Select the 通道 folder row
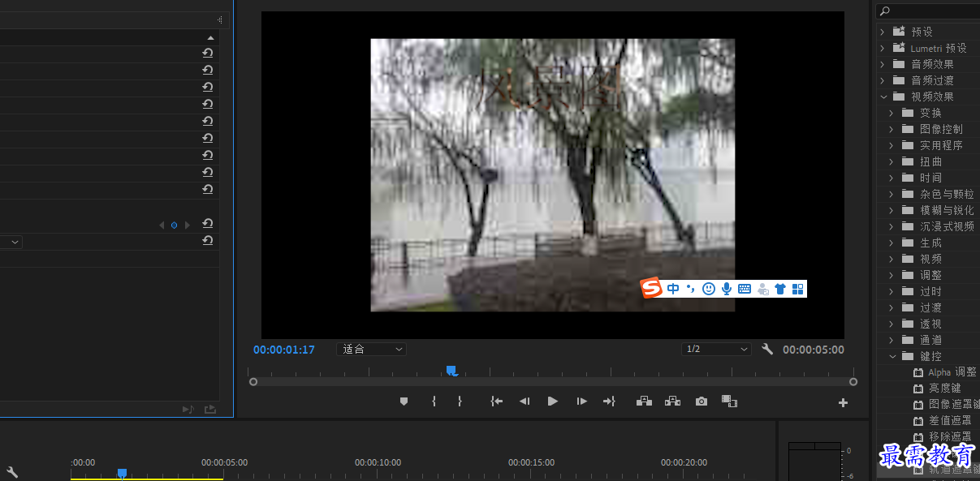Image resolution: width=980 pixels, height=481 pixels. [x=928, y=340]
